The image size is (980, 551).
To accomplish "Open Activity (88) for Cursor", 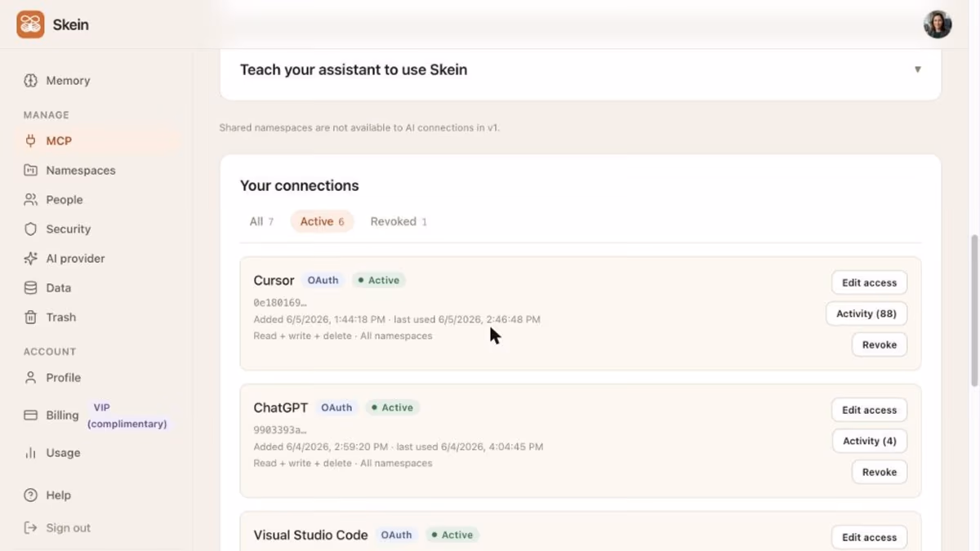I will 866,313.
